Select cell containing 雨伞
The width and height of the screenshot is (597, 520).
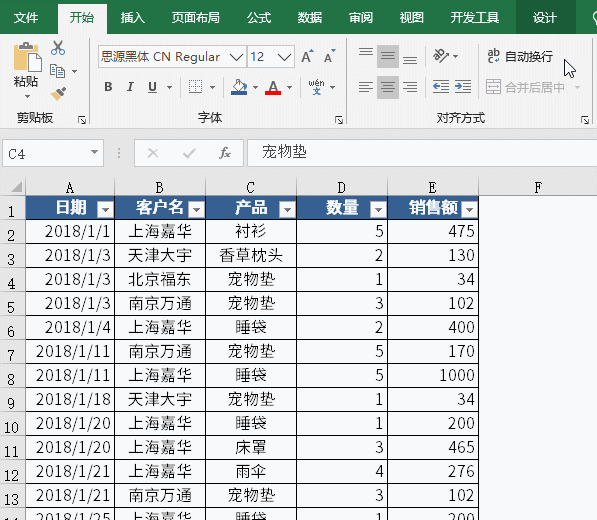pos(251,471)
